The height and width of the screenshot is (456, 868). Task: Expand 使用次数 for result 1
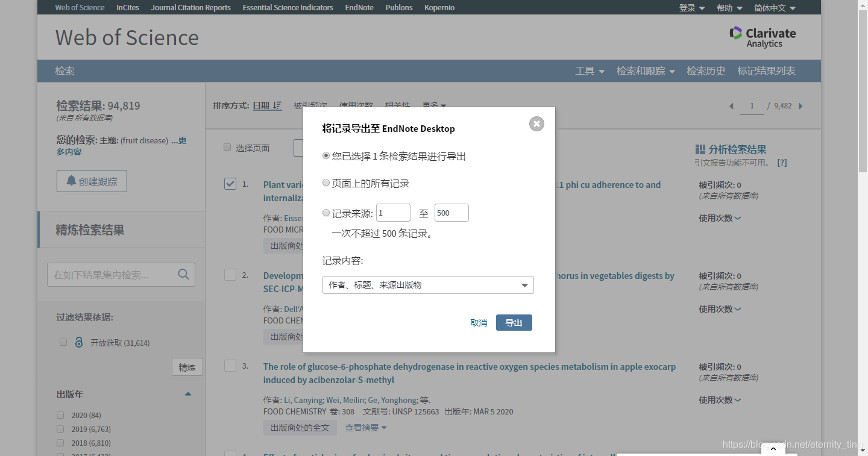click(720, 218)
